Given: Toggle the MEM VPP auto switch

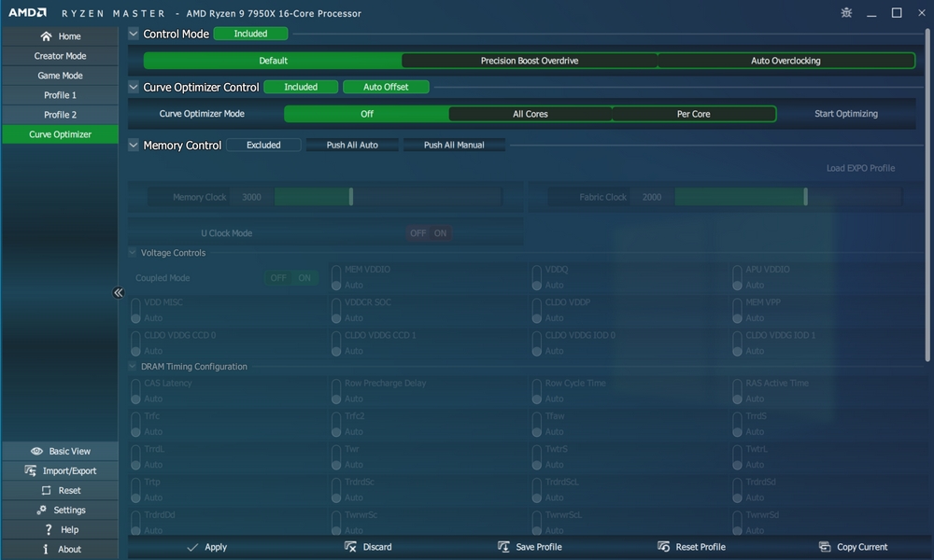Looking at the screenshot, I should click(737, 310).
